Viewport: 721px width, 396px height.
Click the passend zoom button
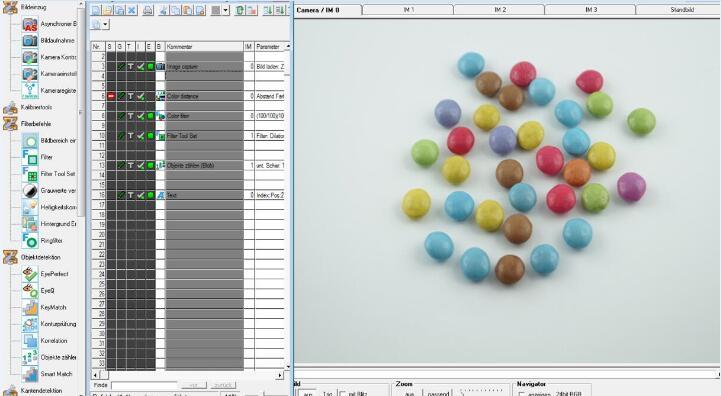pyautogui.click(x=438, y=394)
